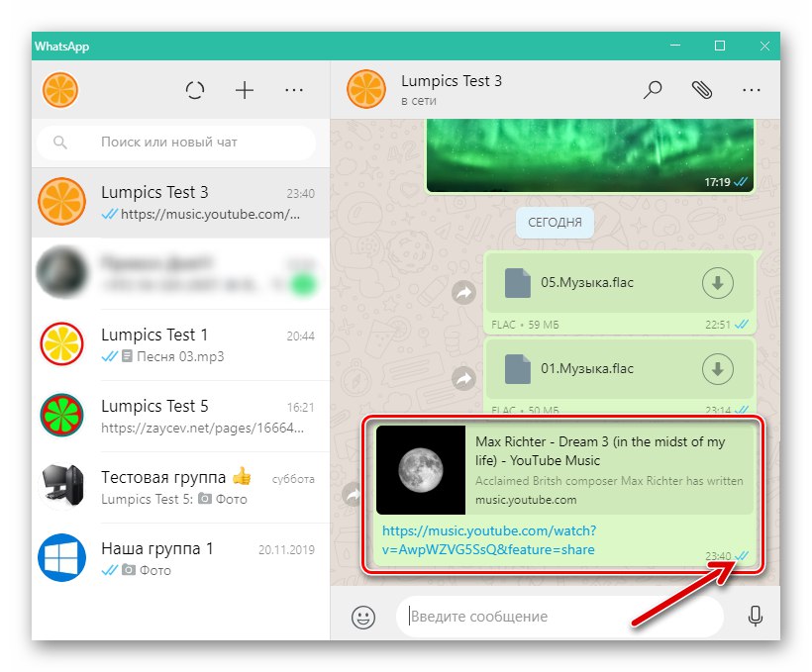Open Lumpics Test 5 chat

[x=181, y=417]
